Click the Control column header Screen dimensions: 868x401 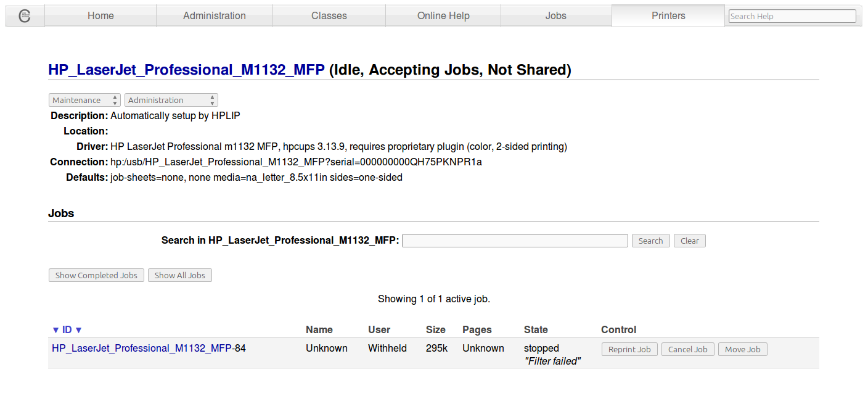[x=619, y=330]
